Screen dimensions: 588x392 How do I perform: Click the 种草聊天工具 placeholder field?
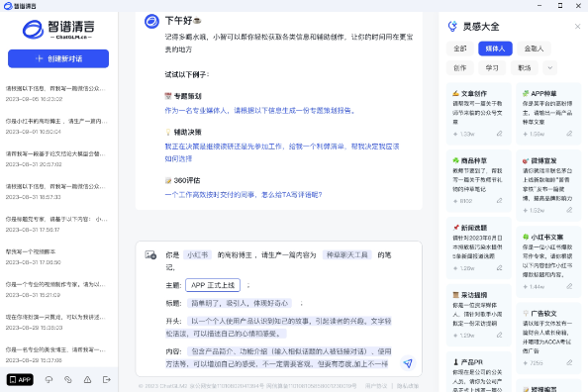pyautogui.click(x=347, y=255)
